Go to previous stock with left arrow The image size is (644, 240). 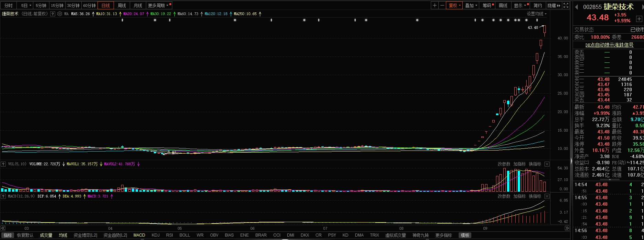click(x=577, y=7)
